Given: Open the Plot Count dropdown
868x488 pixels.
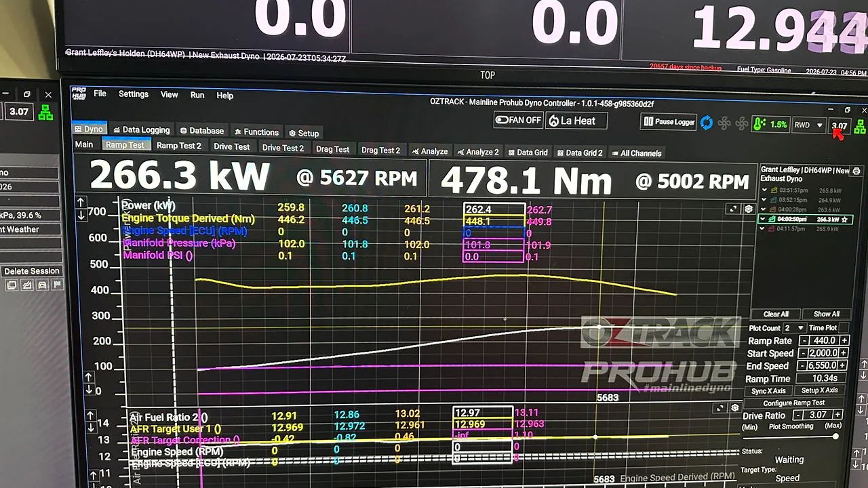Looking at the screenshot, I should pyautogui.click(x=795, y=328).
